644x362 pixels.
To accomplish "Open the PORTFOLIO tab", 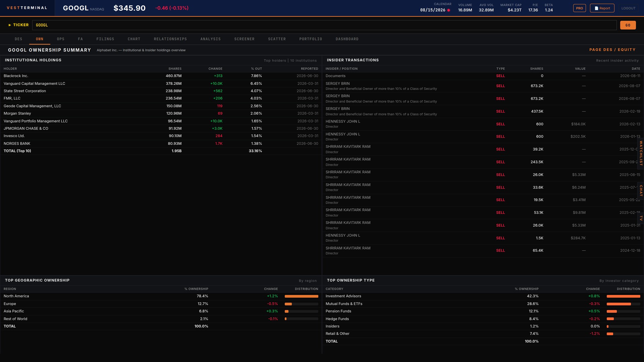I will 311,39.
